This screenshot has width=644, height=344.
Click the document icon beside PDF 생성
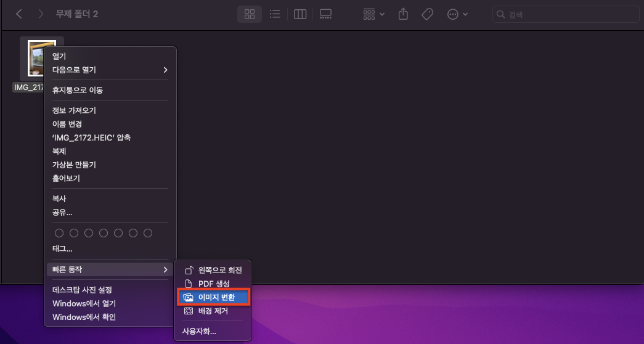(x=189, y=284)
